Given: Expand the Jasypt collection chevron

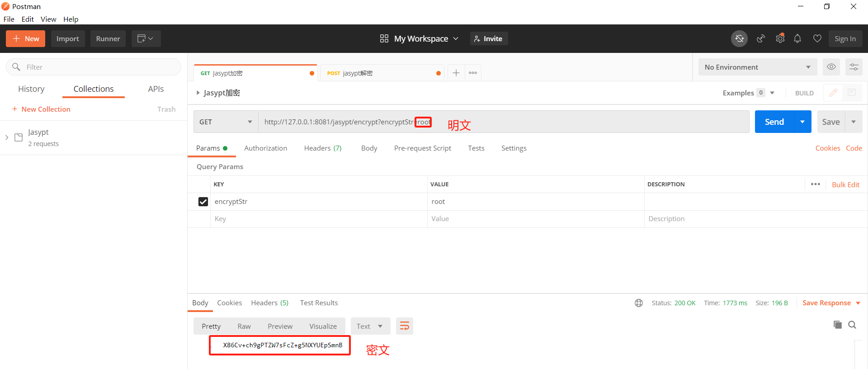Looking at the screenshot, I should [7, 137].
